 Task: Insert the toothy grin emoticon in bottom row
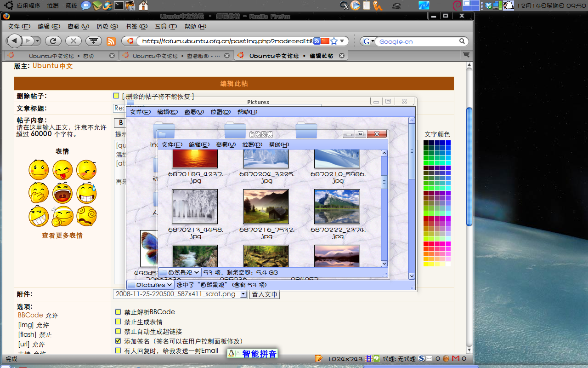click(39, 216)
